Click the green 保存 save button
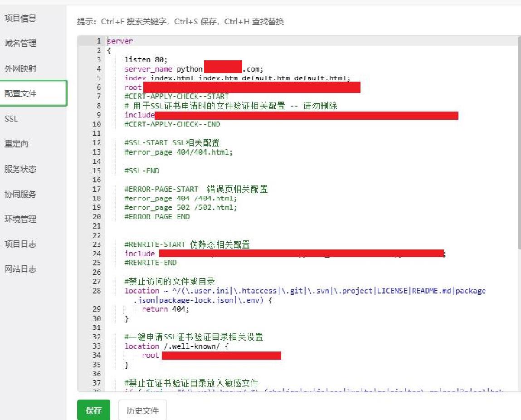Screen dimensions: 521x420 tap(93, 410)
